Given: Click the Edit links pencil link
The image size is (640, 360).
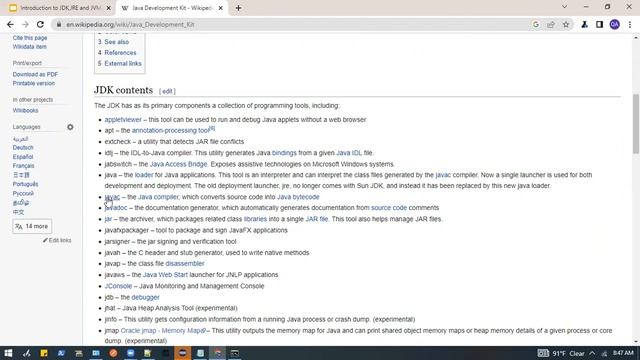Looking at the screenshot, I should tap(57, 240).
